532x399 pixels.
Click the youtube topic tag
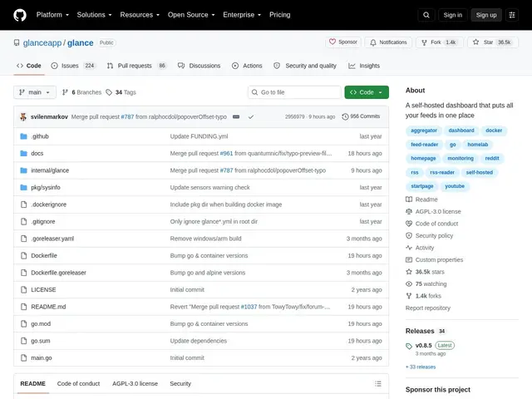pyautogui.click(x=455, y=186)
